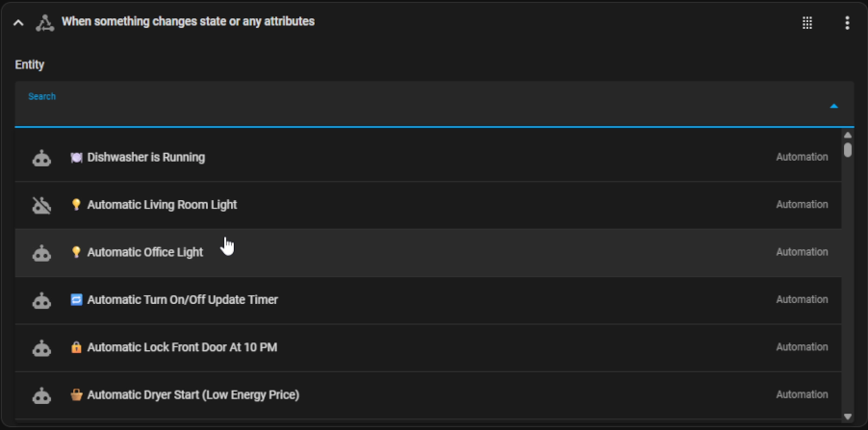Viewport: 868px width, 430px height.
Task: Select Dishwasher is Running entity
Action: 428,158
